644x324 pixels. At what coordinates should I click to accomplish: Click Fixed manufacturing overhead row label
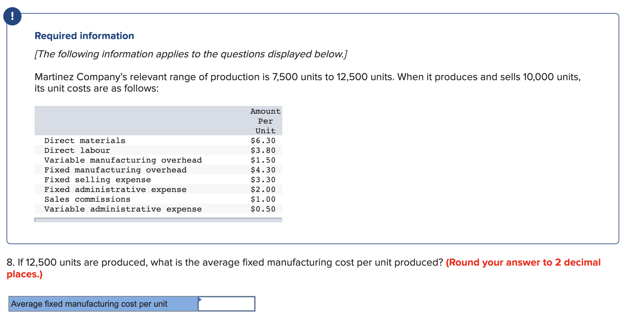[x=115, y=170]
